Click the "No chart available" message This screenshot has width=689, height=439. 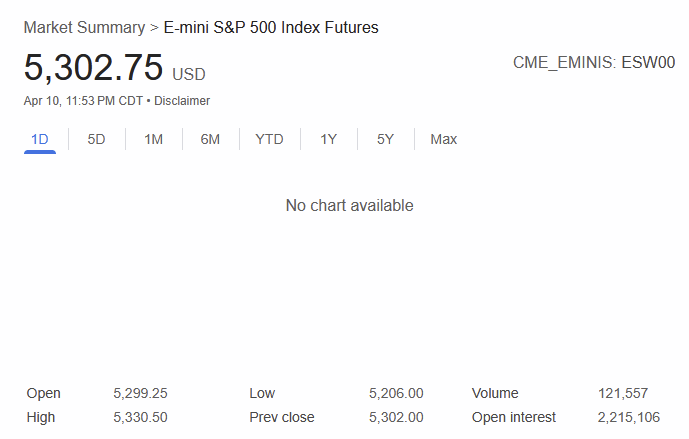coord(349,206)
